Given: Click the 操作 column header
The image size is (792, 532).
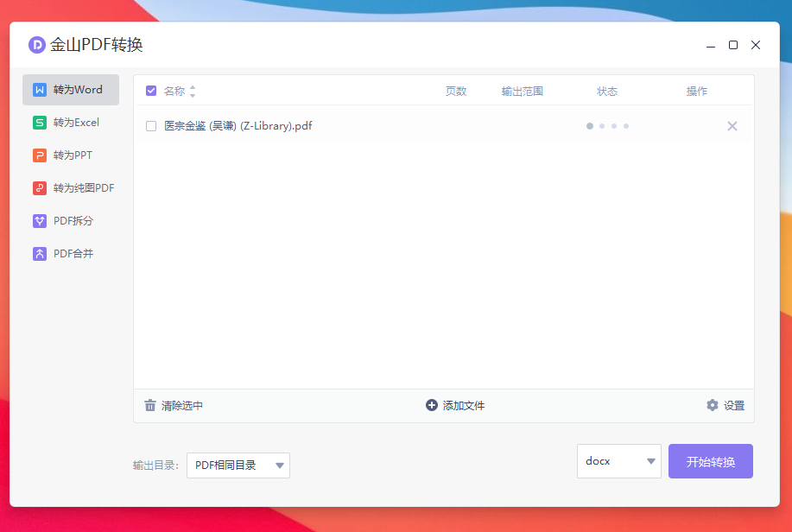Looking at the screenshot, I should (x=696, y=92).
